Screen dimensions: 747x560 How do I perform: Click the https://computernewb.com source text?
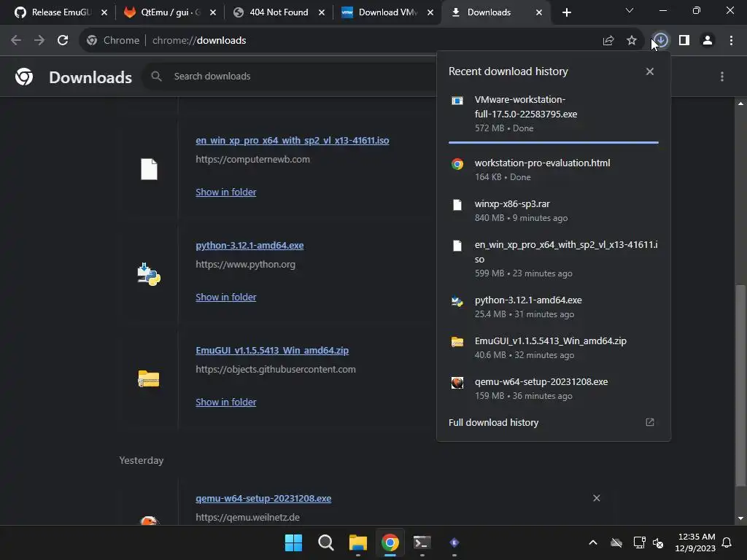[252, 160]
